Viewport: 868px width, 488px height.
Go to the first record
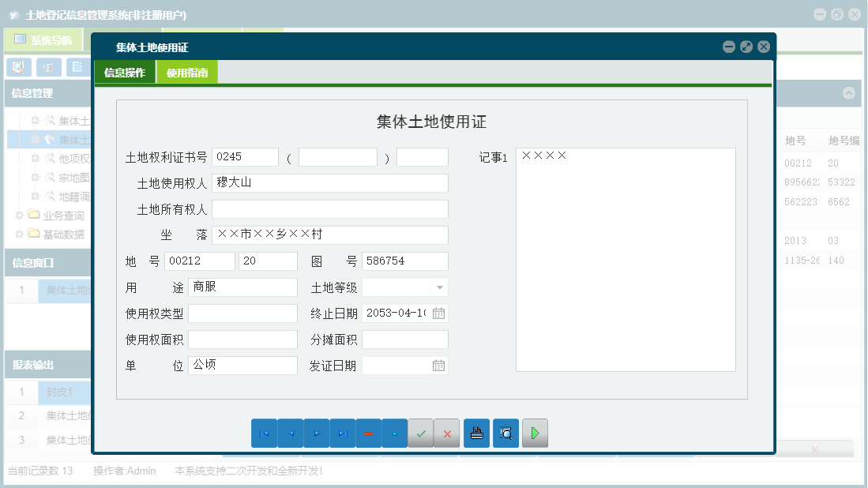[264, 434]
